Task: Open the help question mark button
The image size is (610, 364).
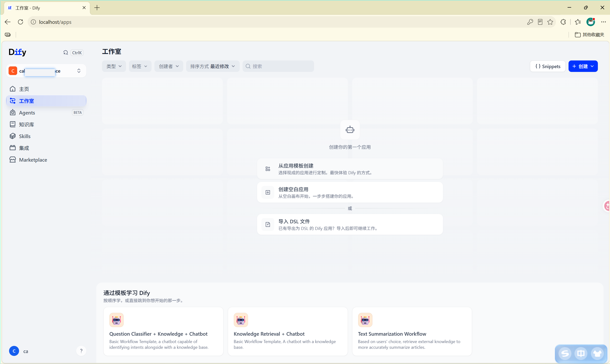Action: tap(81, 351)
